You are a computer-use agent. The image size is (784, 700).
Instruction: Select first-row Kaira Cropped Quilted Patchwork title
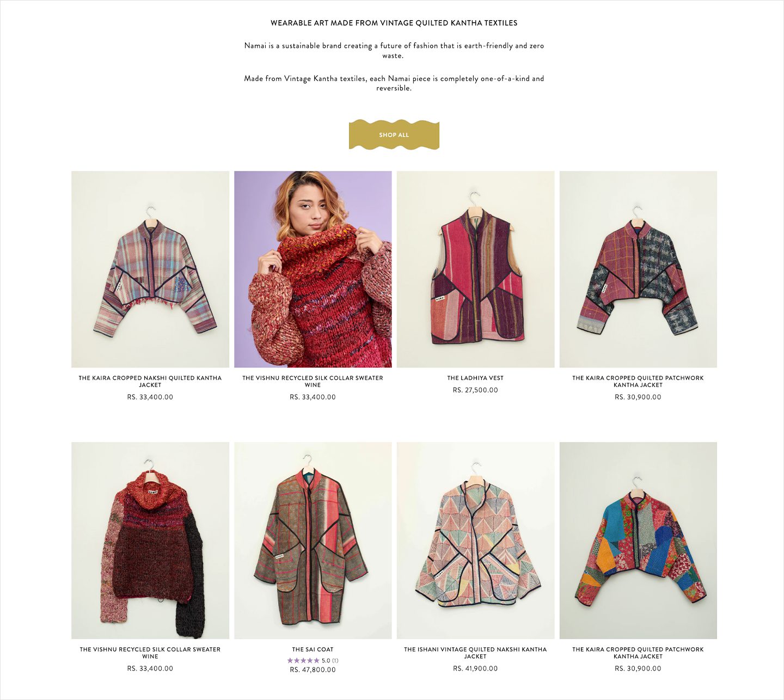point(638,381)
